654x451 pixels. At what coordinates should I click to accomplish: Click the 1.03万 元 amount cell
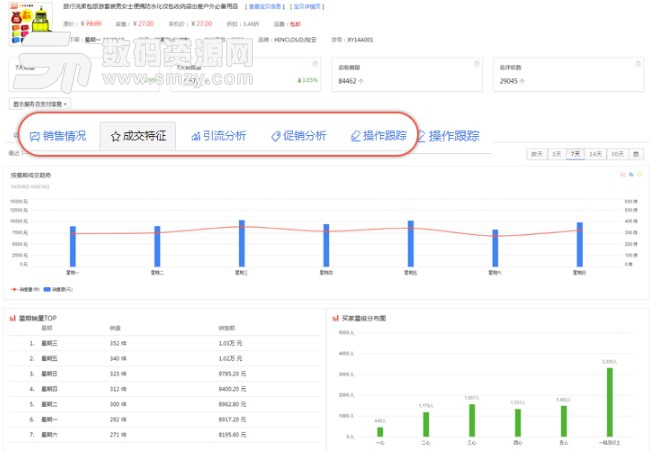(x=230, y=343)
